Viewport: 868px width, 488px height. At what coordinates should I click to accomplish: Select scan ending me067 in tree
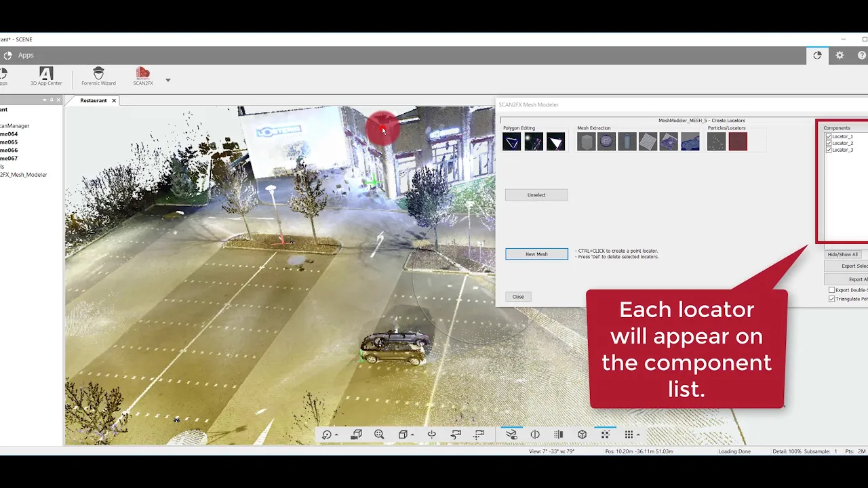click(x=9, y=159)
